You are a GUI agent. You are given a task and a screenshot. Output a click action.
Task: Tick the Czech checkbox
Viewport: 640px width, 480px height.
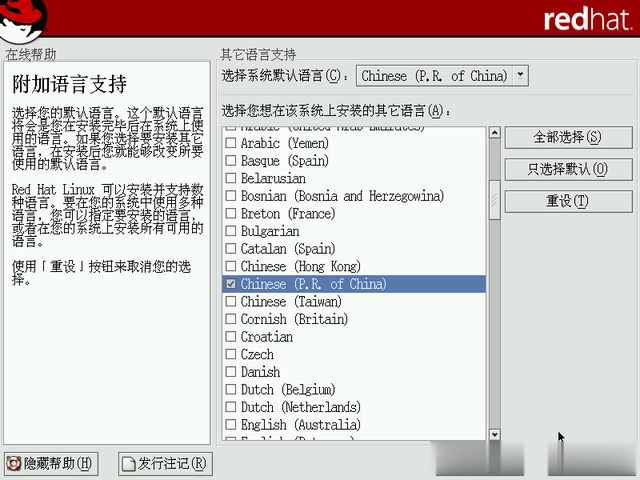coord(231,354)
